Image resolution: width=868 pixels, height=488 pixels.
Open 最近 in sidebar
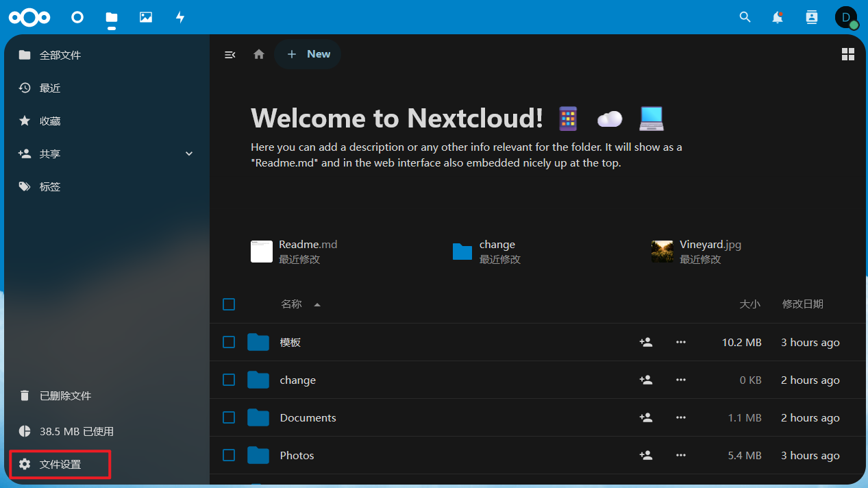pos(107,88)
